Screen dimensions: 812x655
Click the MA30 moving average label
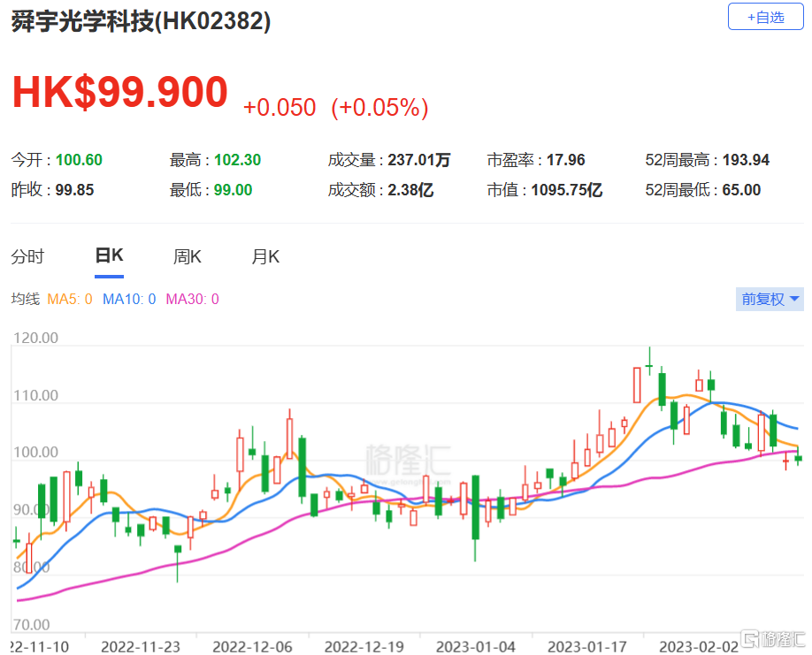(x=192, y=299)
